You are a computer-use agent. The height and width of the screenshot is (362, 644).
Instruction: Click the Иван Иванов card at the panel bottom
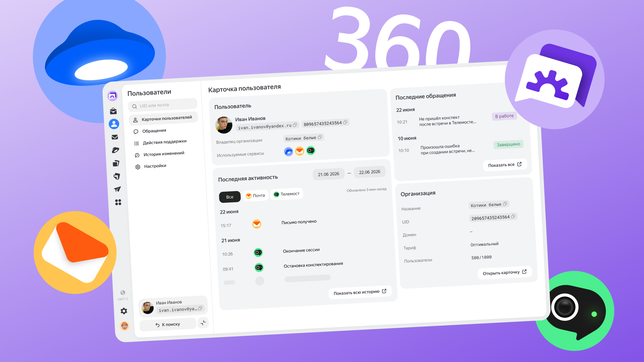[173, 306]
